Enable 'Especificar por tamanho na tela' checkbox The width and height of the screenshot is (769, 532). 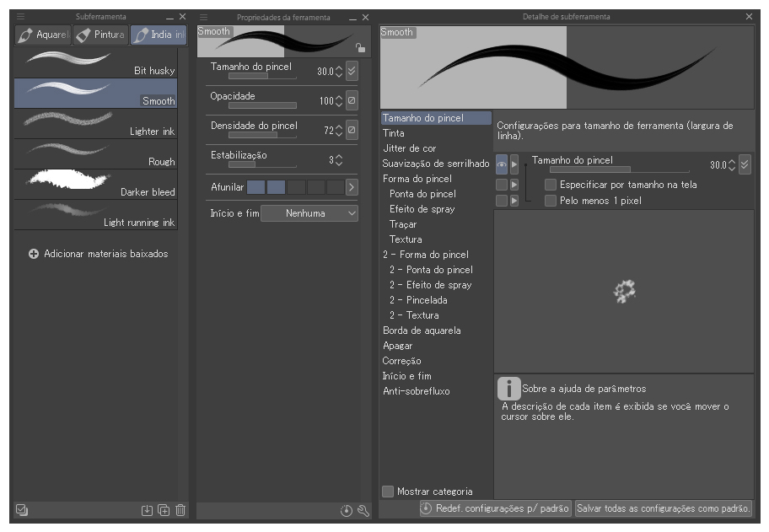[x=551, y=185]
